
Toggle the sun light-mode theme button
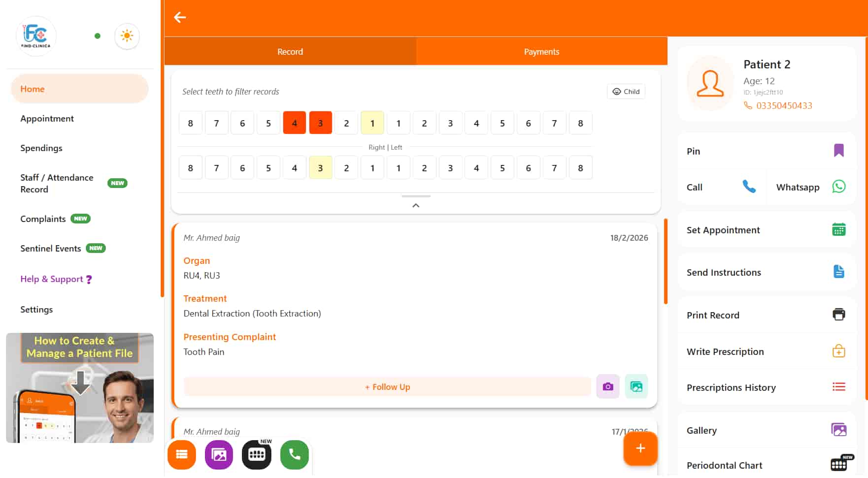pyautogui.click(x=127, y=36)
